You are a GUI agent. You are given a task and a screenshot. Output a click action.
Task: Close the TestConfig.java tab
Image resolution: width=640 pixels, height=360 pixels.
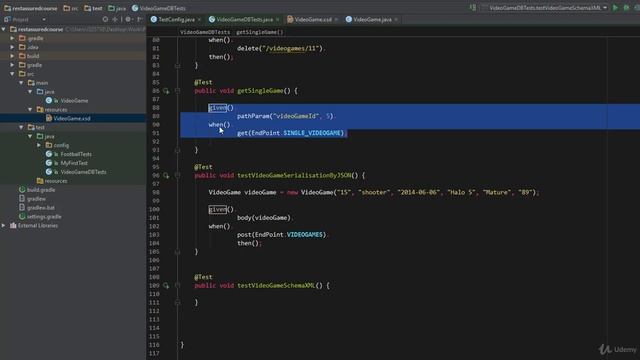tap(199, 19)
